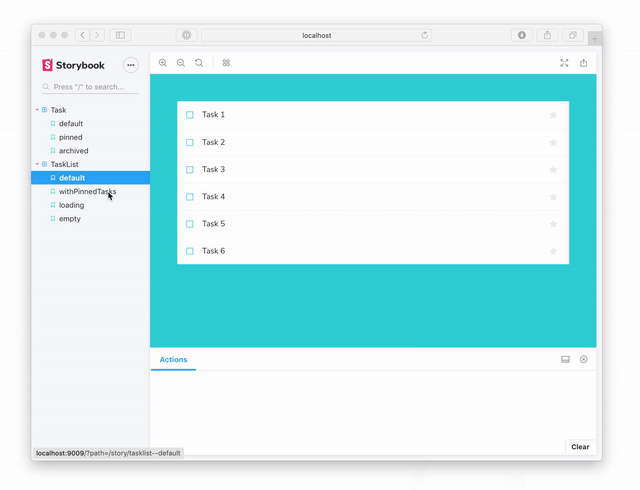Click the Safari privacy shield icon

[187, 35]
